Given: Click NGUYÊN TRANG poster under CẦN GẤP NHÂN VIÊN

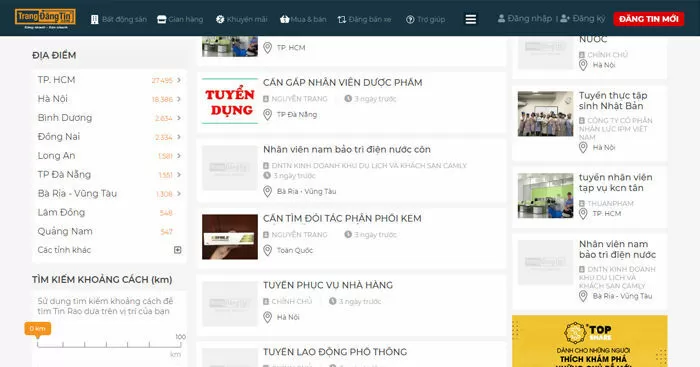Looking at the screenshot, I should tap(299, 99).
